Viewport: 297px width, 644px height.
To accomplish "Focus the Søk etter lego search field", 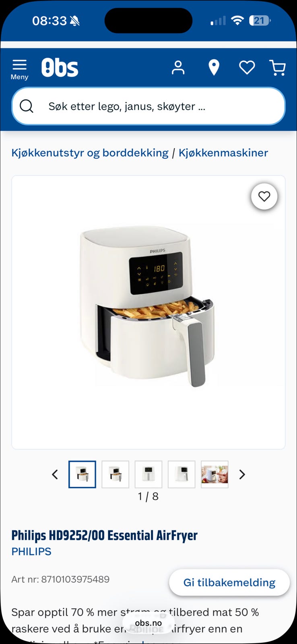I will [x=148, y=106].
